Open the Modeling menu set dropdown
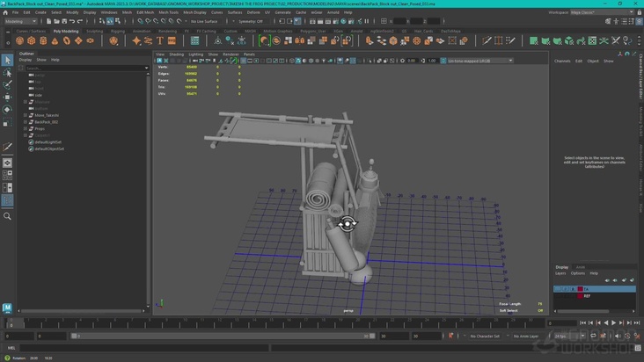This screenshot has width=644, height=362. [21, 21]
